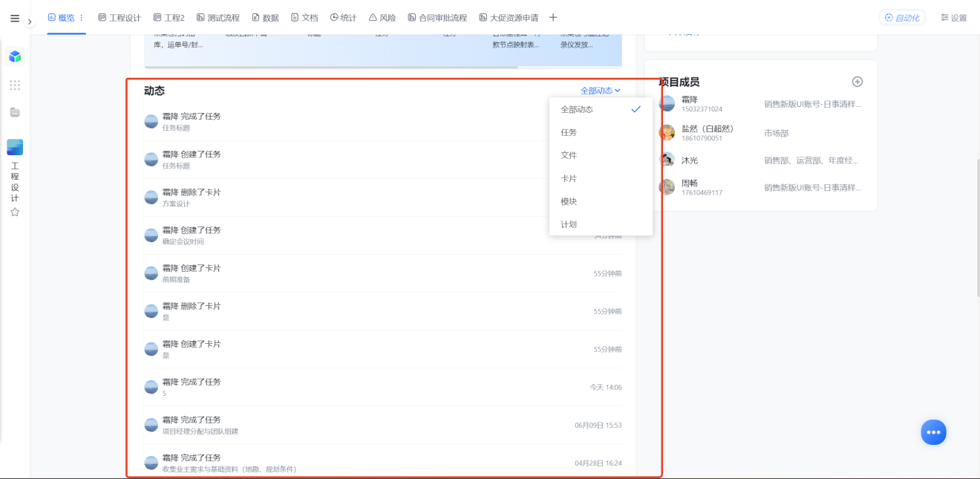980x479 pixels.
Task: Select 全部动态 in the filter menu
Action: pos(601,109)
